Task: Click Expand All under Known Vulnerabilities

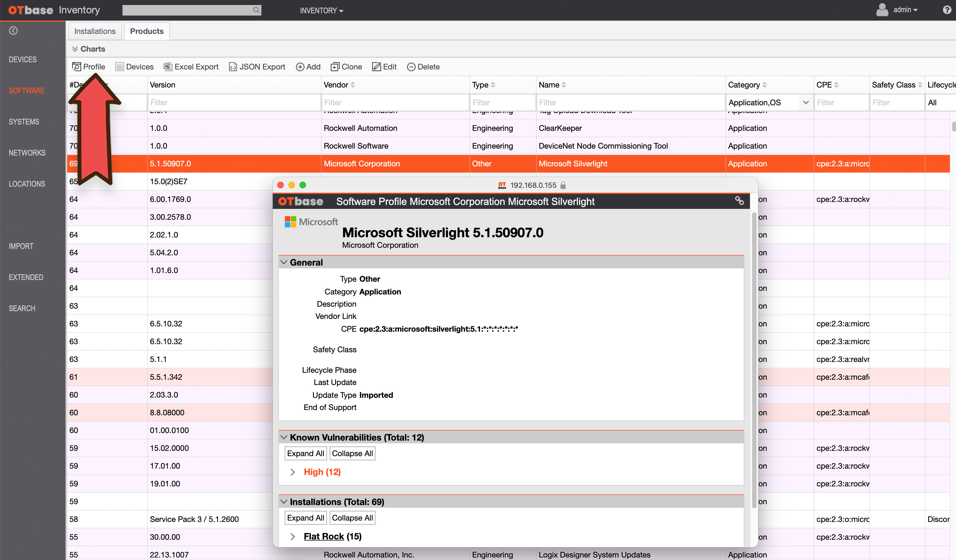Action: coord(306,453)
